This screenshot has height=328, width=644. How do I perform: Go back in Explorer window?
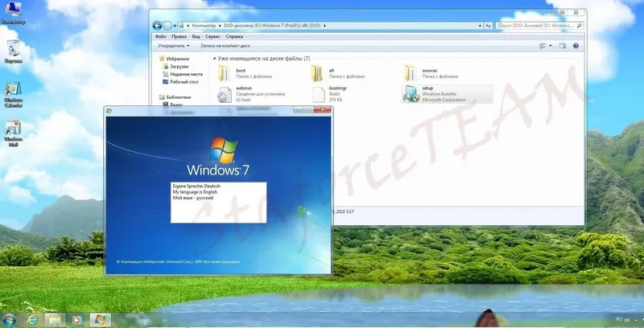tap(157, 26)
